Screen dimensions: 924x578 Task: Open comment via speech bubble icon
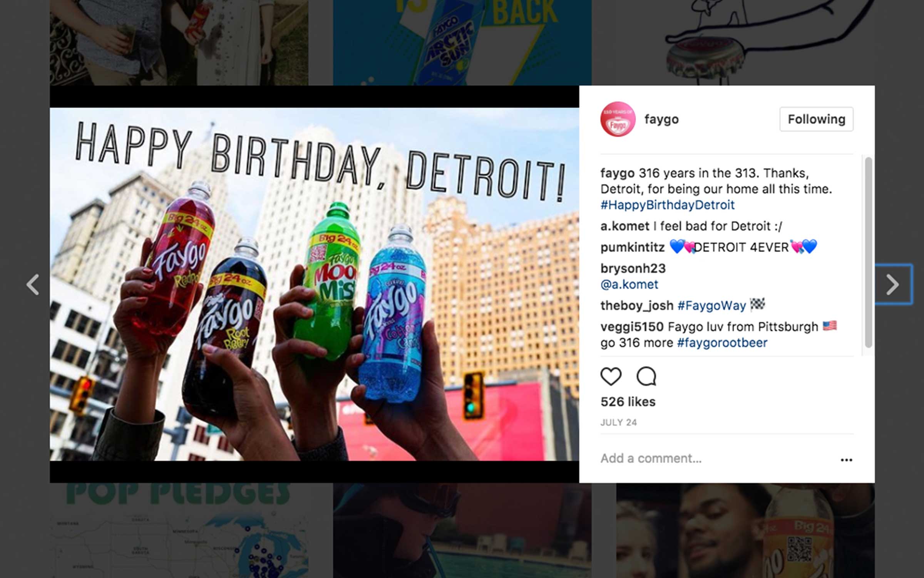646,376
